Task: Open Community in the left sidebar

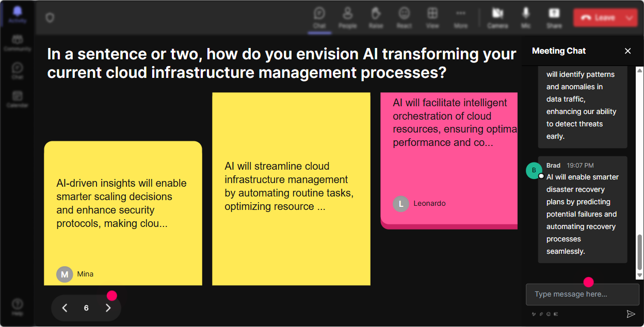Action: pyautogui.click(x=18, y=43)
